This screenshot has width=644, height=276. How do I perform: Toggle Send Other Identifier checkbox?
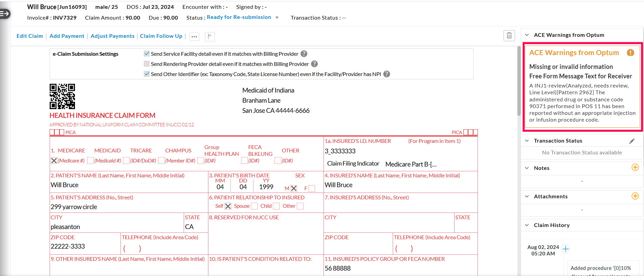147,74
